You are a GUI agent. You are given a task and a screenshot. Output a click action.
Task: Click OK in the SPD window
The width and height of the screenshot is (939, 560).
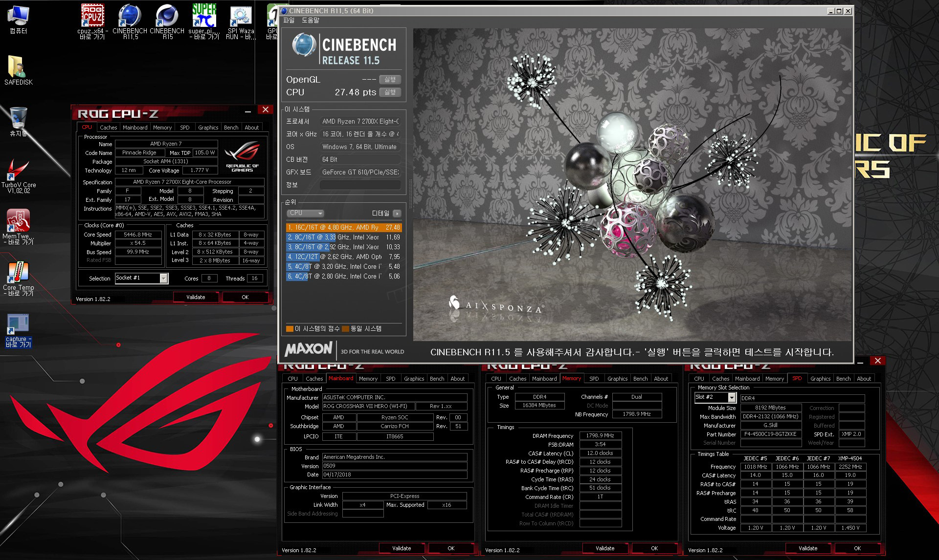[x=857, y=548]
